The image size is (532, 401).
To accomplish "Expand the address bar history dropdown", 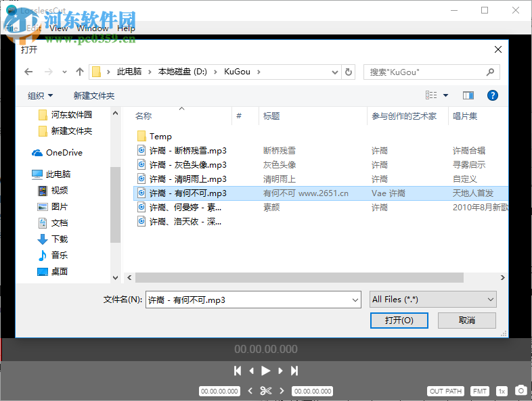I will pos(334,72).
